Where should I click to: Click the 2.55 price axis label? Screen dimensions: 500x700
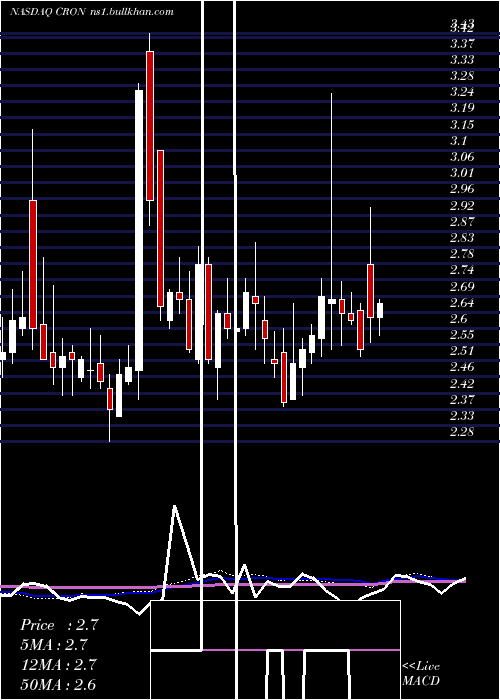[x=462, y=335]
